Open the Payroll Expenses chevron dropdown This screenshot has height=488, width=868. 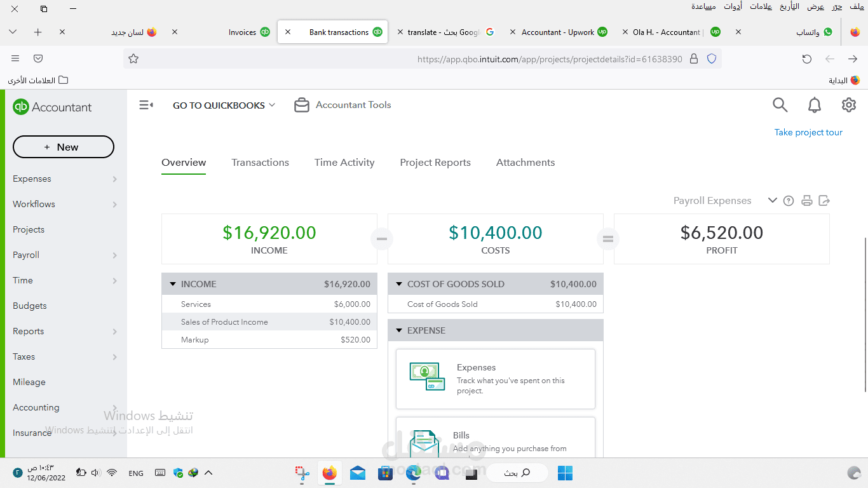[x=772, y=200]
